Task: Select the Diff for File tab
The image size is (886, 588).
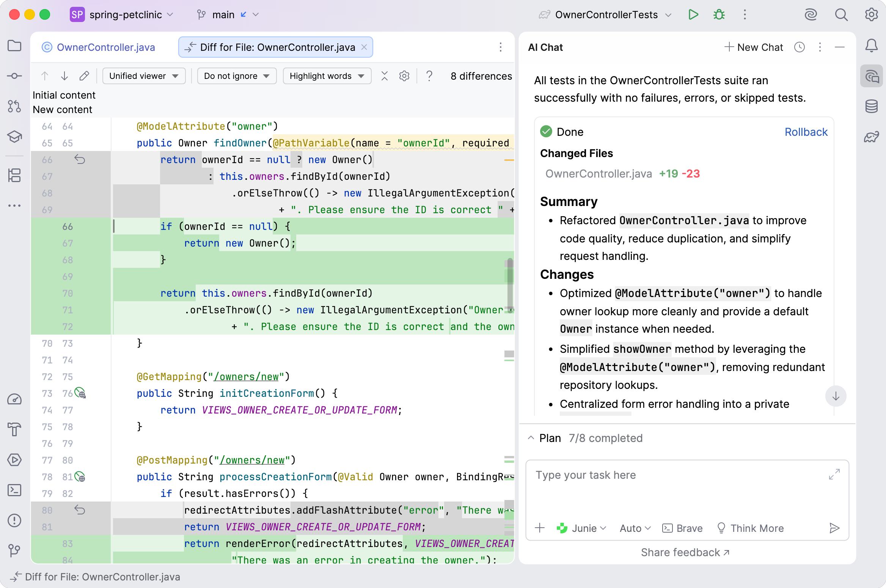Action: coord(275,47)
